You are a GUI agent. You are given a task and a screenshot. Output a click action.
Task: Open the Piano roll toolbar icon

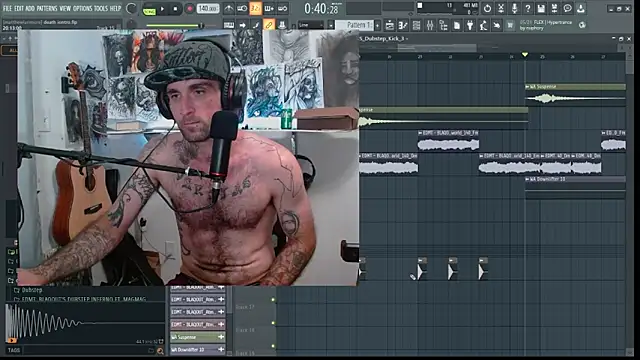403,25
